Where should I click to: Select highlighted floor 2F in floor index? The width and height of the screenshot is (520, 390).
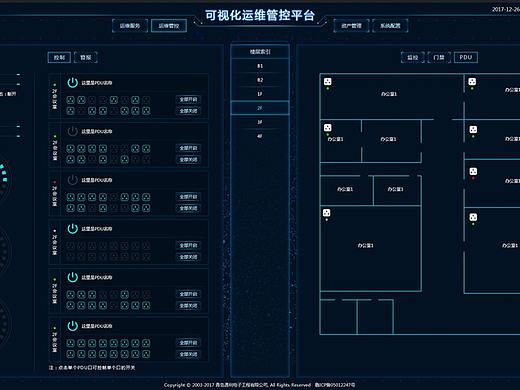tap(260, 108)
